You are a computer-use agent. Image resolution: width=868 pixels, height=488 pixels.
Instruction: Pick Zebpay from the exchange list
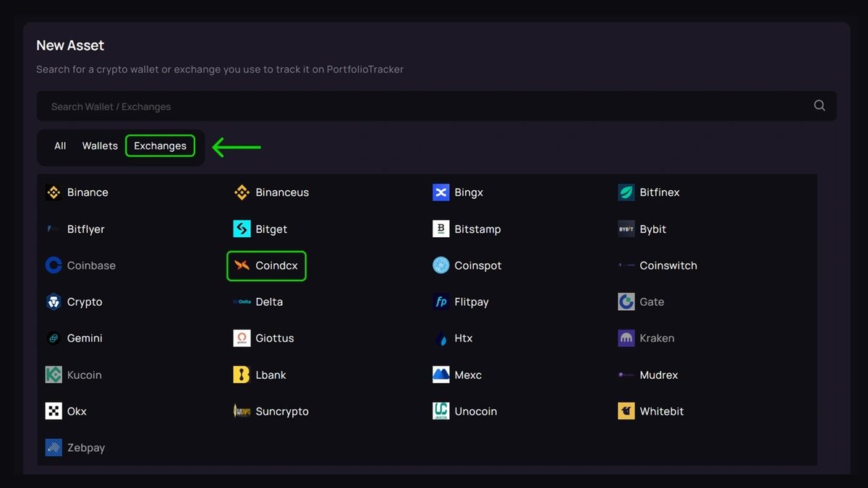pos(85,448)
